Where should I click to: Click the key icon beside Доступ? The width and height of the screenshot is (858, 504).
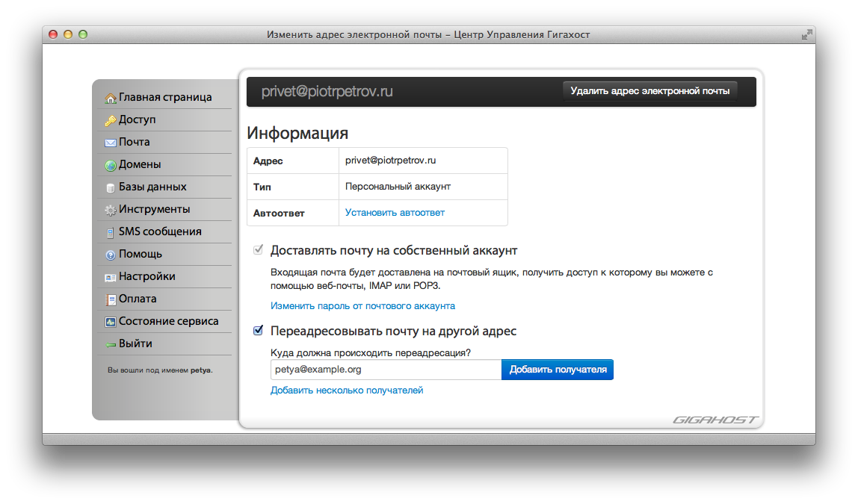coord(111,120)
